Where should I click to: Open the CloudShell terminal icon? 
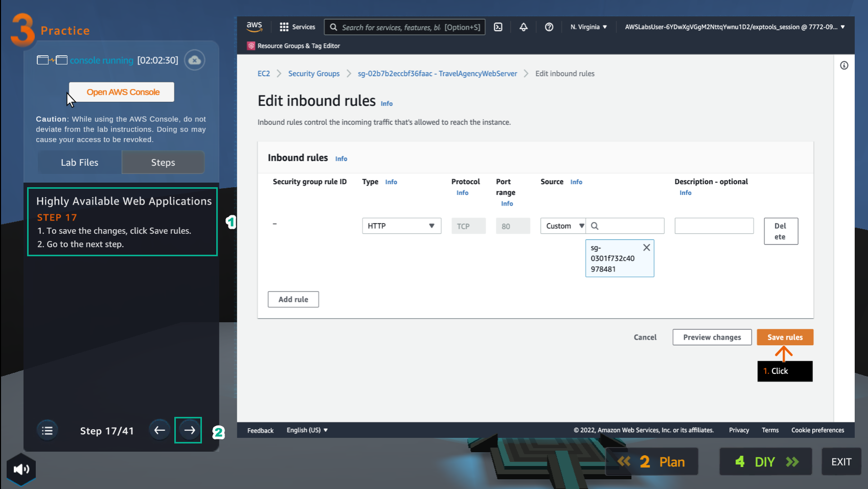point(498,27)
